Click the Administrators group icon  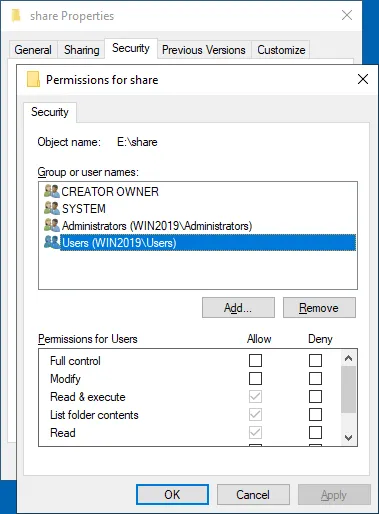click(x=52, y=225)
